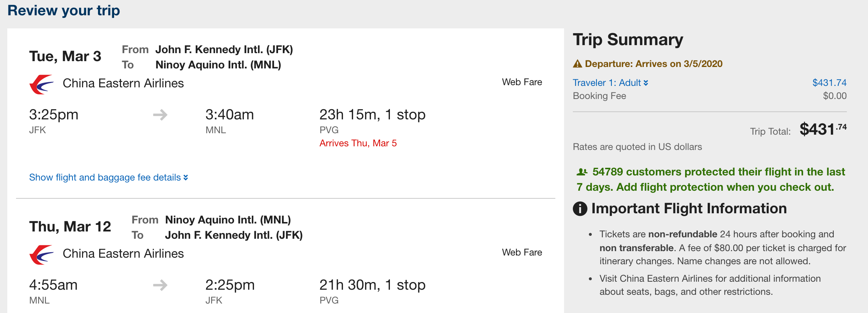
Task: Click the Review your trip heading
Action: pos(64,11)
